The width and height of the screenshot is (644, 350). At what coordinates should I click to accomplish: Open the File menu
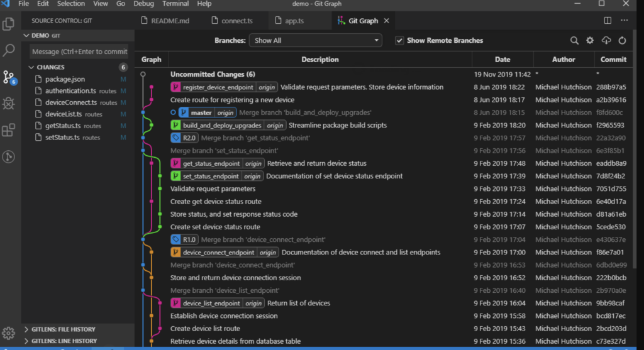[x=23, y=4]
